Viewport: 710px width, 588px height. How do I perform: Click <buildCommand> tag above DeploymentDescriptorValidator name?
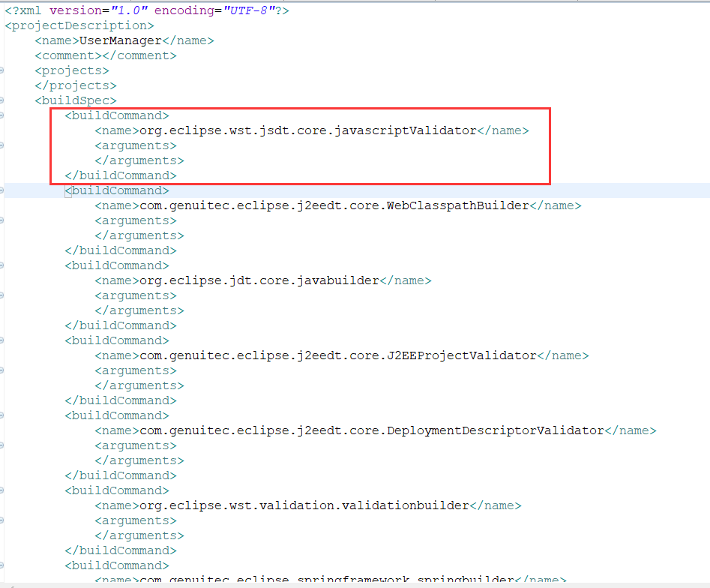(117, 415)
